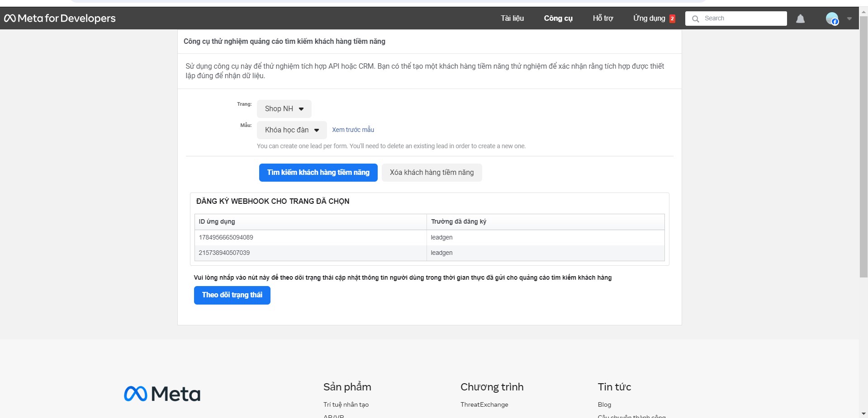This screenshot has height=418, width=868.
Task: Click the Sản phẩm footer heading
Action: (x=347, y=387)
